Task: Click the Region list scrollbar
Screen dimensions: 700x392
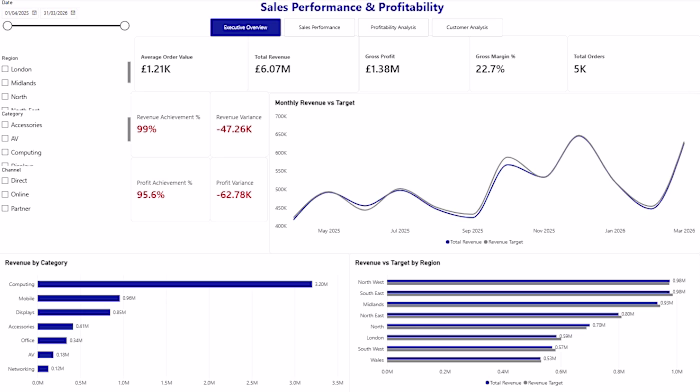Action: coord(129,72)
